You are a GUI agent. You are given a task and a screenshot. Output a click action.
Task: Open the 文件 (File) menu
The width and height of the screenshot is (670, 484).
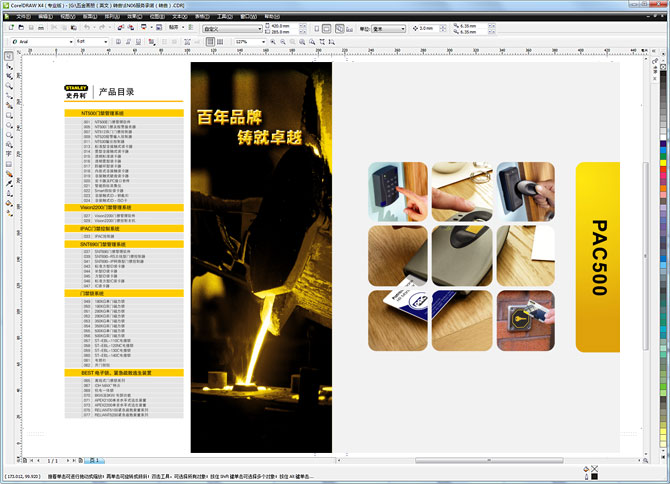click(x=23, y=17)
